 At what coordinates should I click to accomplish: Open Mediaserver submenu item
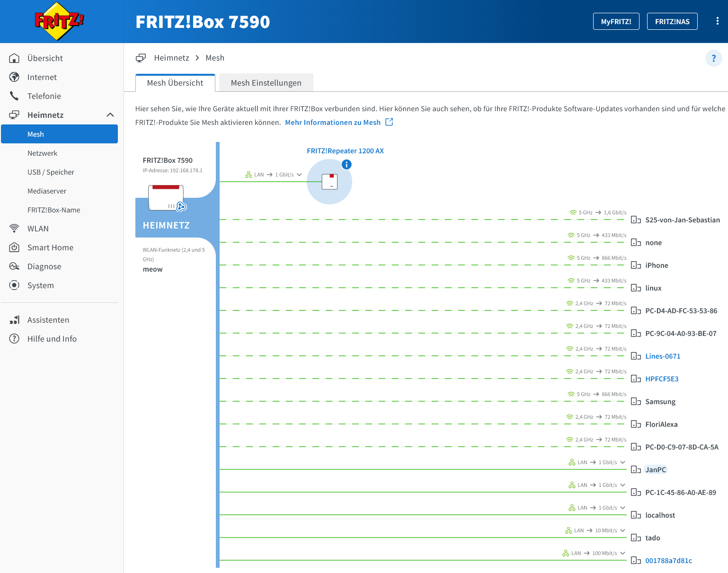click(59, 191)
